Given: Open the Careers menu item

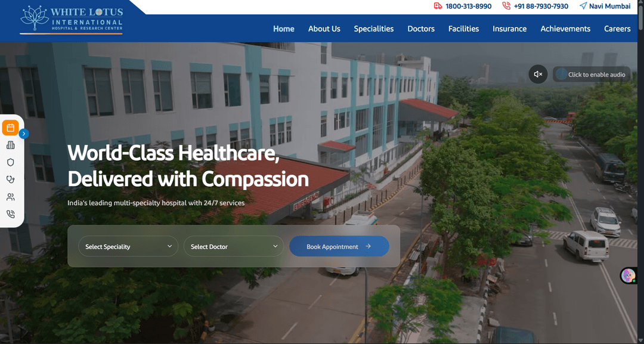Looking at the screenshot, I should coord(617,29).
